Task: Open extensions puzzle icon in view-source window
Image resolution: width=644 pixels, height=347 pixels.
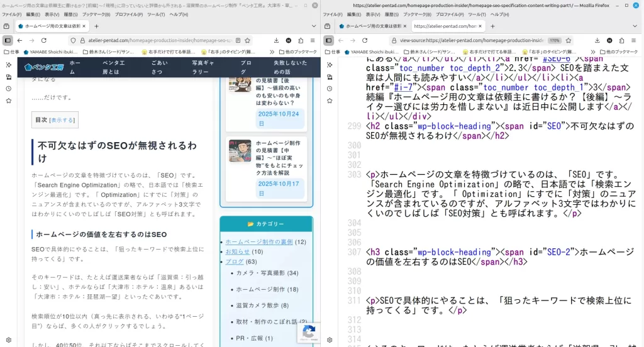Action: tap(622, 40)
